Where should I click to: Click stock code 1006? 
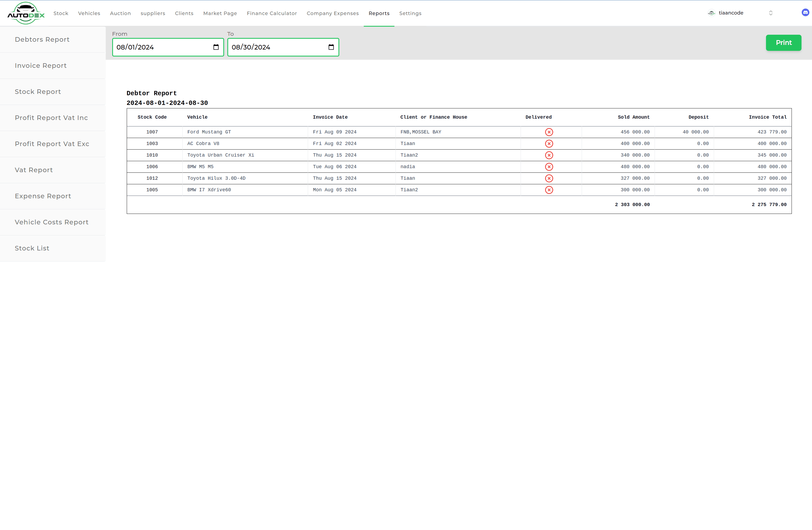(152, 167)
